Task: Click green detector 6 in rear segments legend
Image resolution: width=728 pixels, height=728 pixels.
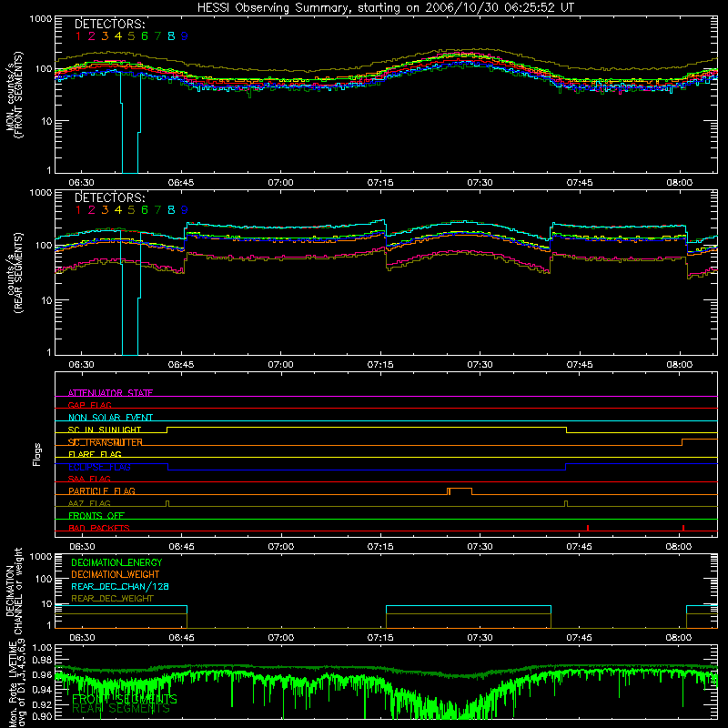Action: [x=145, y=210]
